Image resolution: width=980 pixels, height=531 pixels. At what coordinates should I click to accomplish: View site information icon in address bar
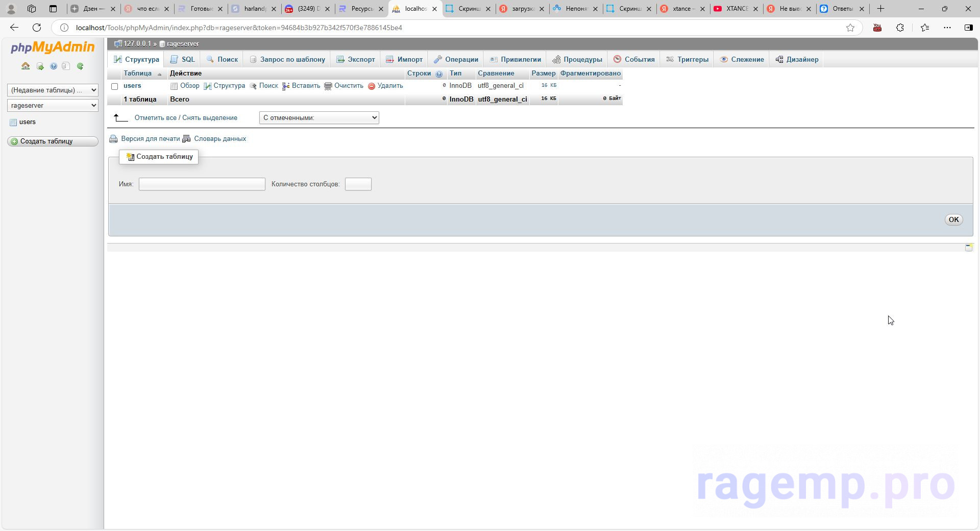[x=64, y=28]
